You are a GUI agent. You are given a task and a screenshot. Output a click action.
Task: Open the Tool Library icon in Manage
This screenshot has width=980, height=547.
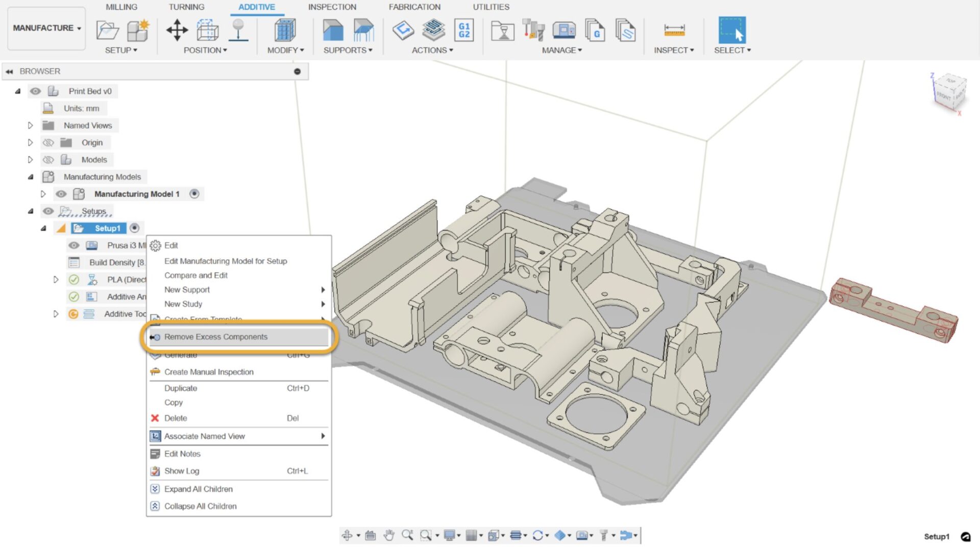[533, 30]
